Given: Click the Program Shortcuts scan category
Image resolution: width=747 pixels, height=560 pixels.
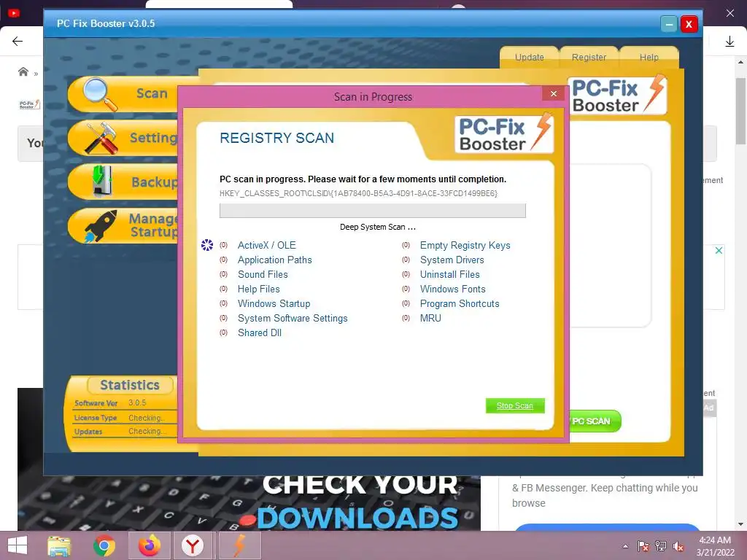Looking at the screenshot, I should click(460, 304).
